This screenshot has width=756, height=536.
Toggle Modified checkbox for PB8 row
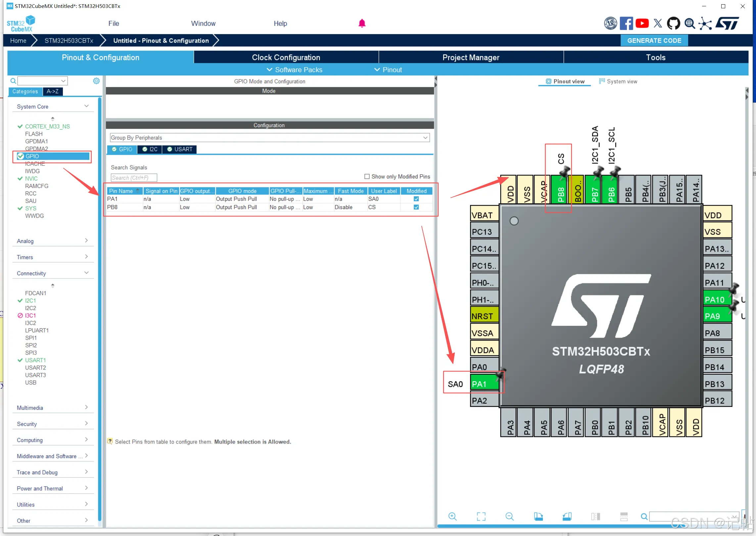pyautogui.click(x=416, y=207)
